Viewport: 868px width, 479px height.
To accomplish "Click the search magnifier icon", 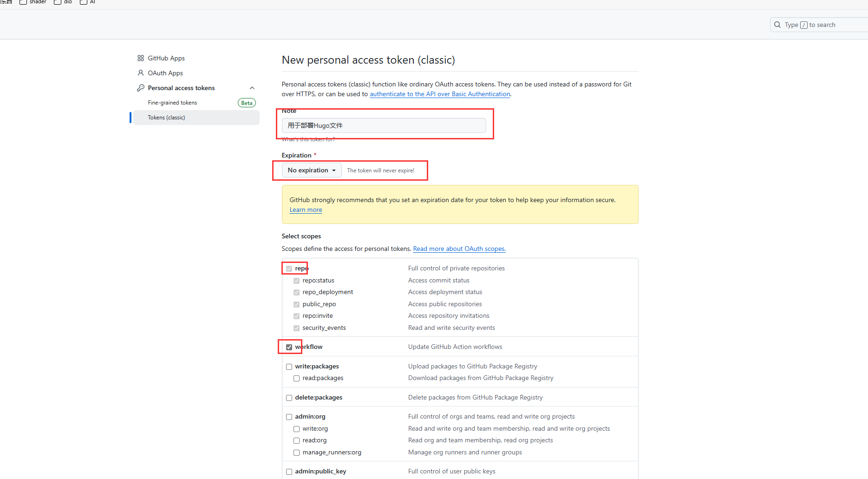I will pyautogui.click(x=777, y=25).
